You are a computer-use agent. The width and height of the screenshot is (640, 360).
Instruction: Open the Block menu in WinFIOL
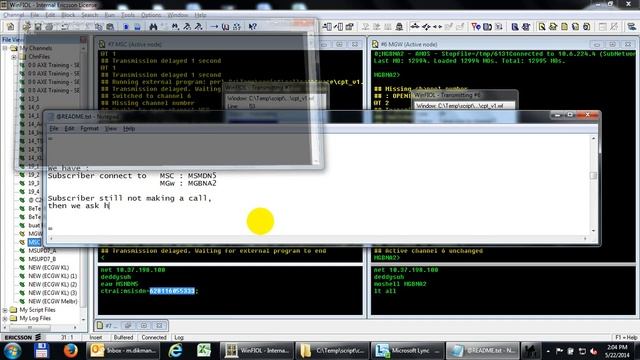68,15
